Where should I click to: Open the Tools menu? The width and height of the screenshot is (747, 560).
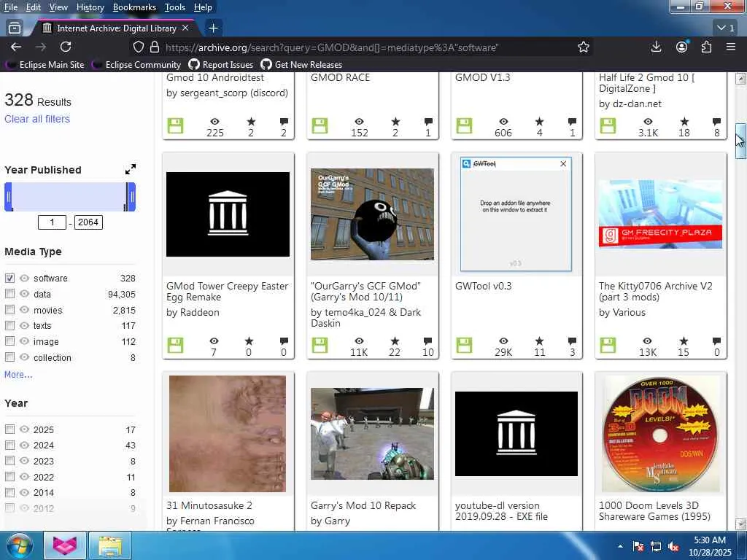tap(175, 7)
